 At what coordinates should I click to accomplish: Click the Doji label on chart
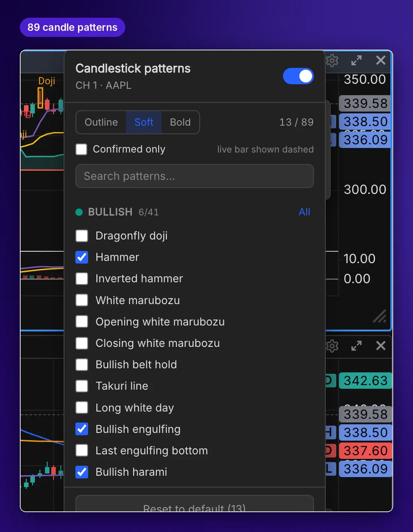tap(46, 81)
